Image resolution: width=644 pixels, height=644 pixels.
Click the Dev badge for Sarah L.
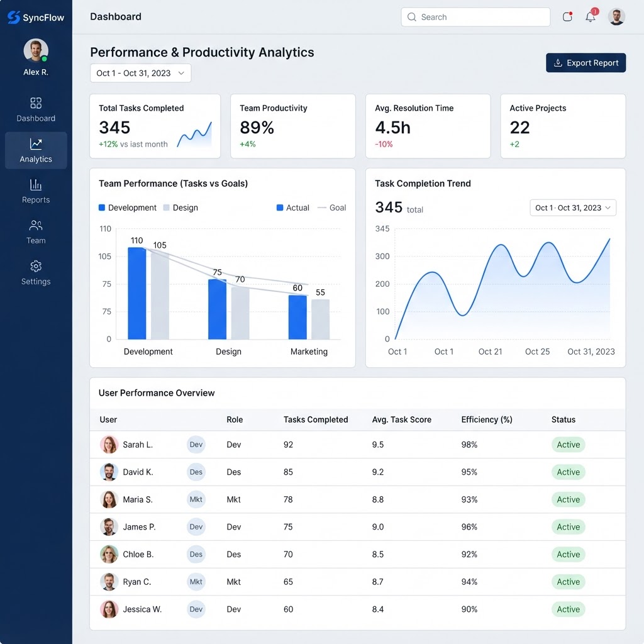click(x=196, y=445)
